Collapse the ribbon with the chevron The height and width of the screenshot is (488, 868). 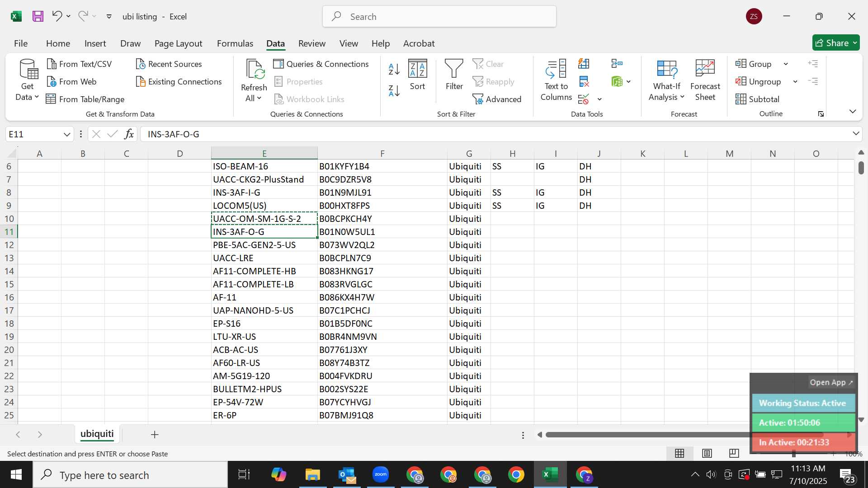click(x=853, y=112)
